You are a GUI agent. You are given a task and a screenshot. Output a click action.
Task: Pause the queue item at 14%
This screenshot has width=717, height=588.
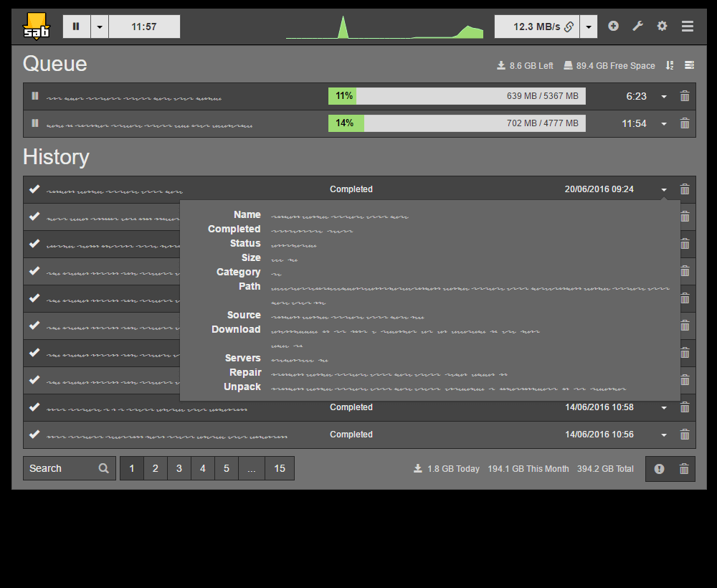(x=34, y=123)
